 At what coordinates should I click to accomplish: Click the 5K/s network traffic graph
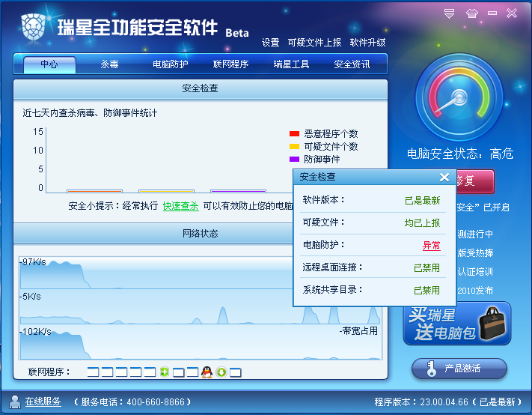[201, 308]
